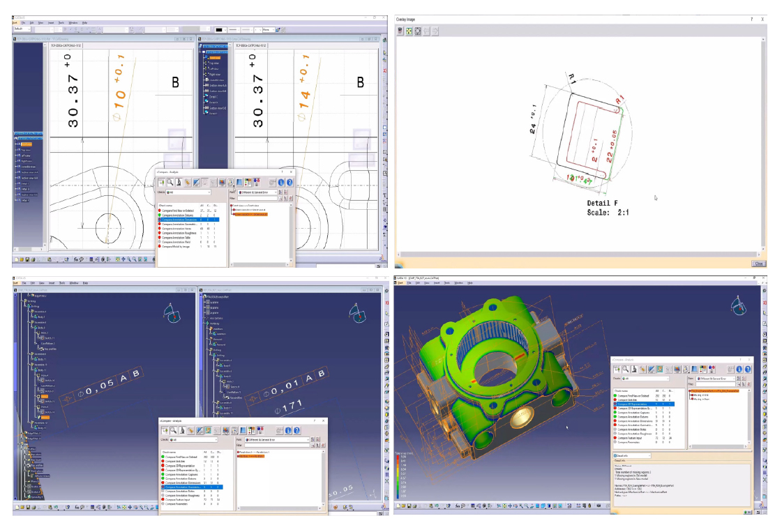This screenshot has height=532, width=782.
Task: Click yellow tag icon in top-left xCompare dialog
Action: tap(188, 183)
